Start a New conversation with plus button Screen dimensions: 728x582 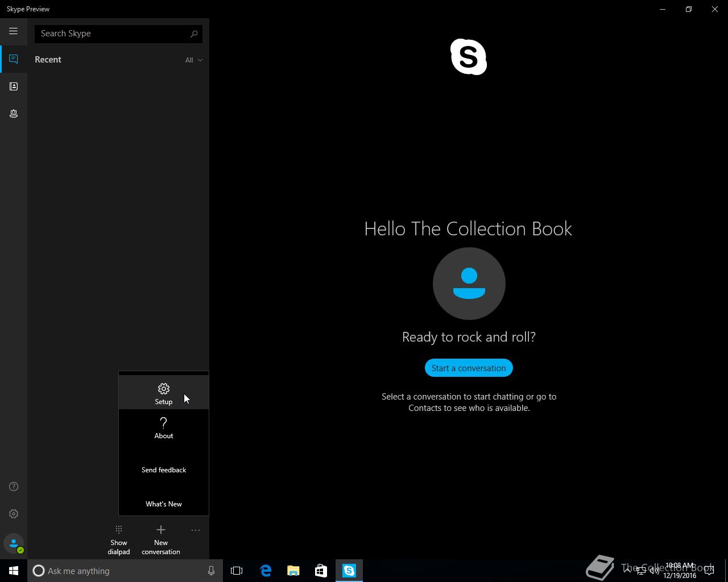(161, 540)
